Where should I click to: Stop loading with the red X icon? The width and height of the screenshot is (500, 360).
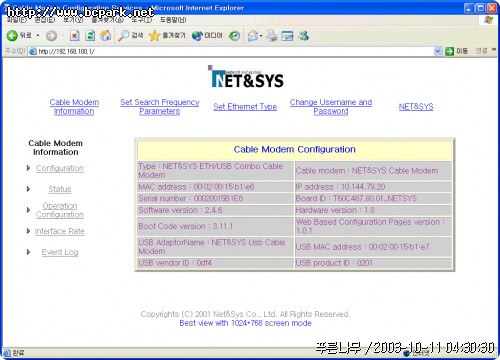click(x=74, y=36)
